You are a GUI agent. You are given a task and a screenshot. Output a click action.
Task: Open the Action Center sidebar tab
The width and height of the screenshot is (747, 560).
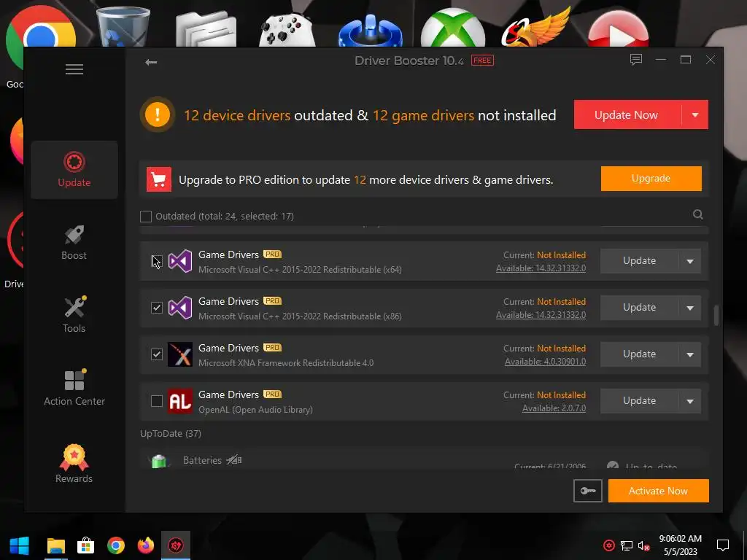(74, 389)
